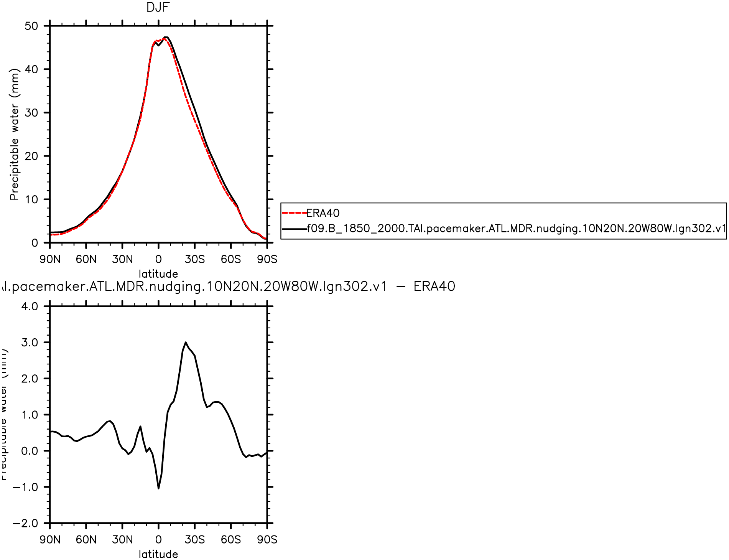The image size is (729, 560).
Task: Click the top plot's Precipitable water axis label
Action: click(x=14, y=134)
